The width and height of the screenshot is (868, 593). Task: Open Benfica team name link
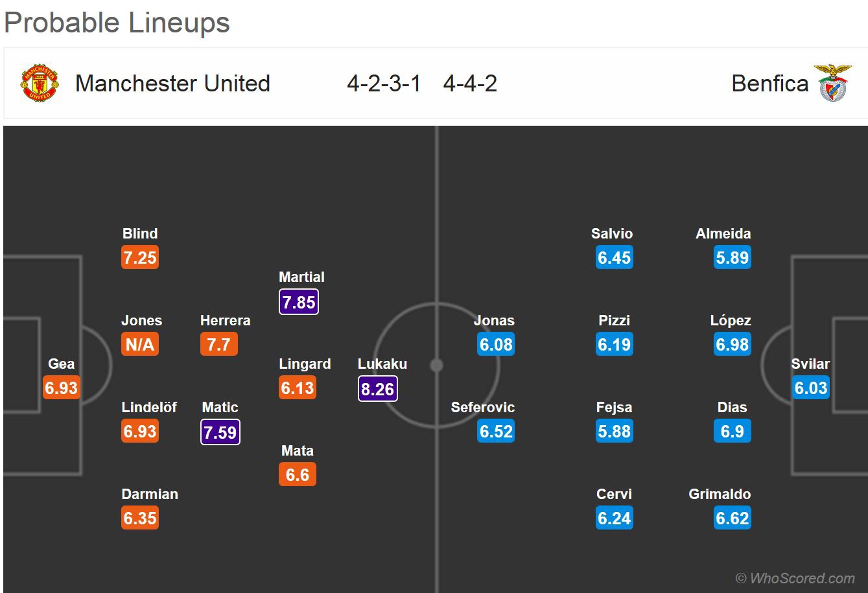pos(769,84)
